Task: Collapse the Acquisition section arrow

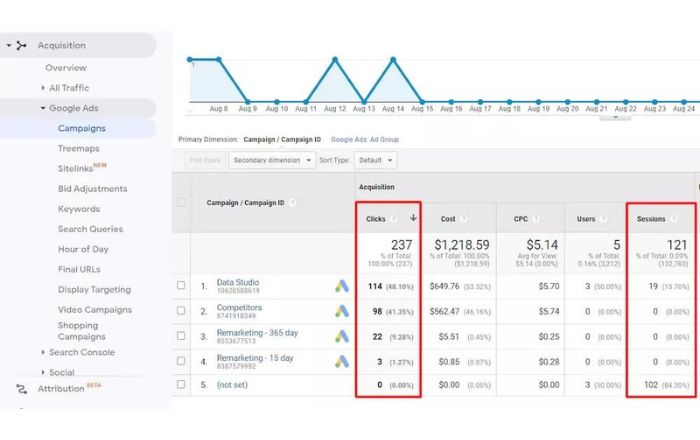Action: click(8, 45)
